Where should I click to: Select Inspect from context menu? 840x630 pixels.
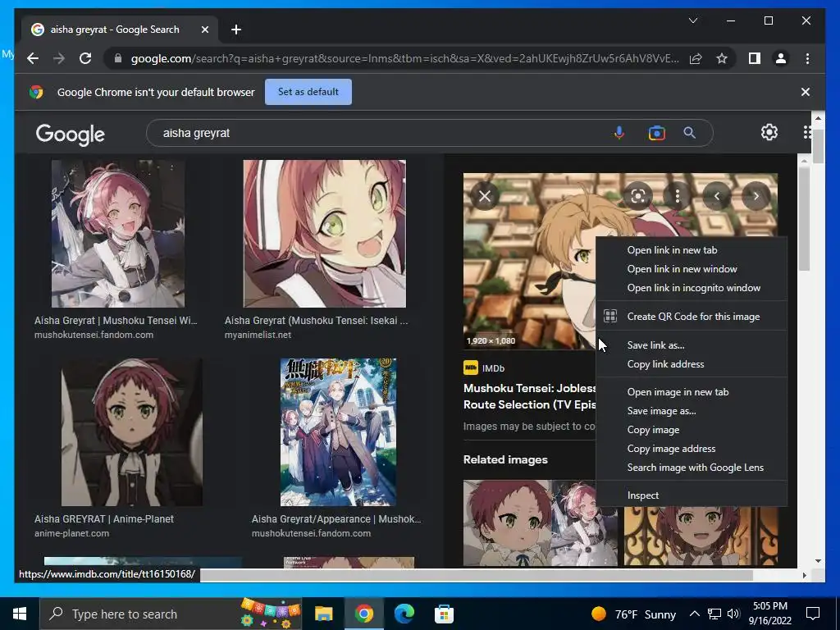[691, 495]
